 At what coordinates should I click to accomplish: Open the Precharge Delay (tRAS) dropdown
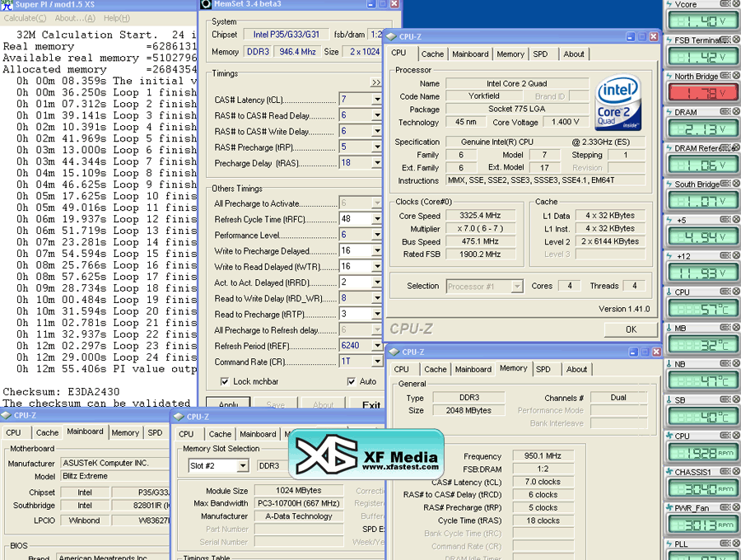[376, 163]
